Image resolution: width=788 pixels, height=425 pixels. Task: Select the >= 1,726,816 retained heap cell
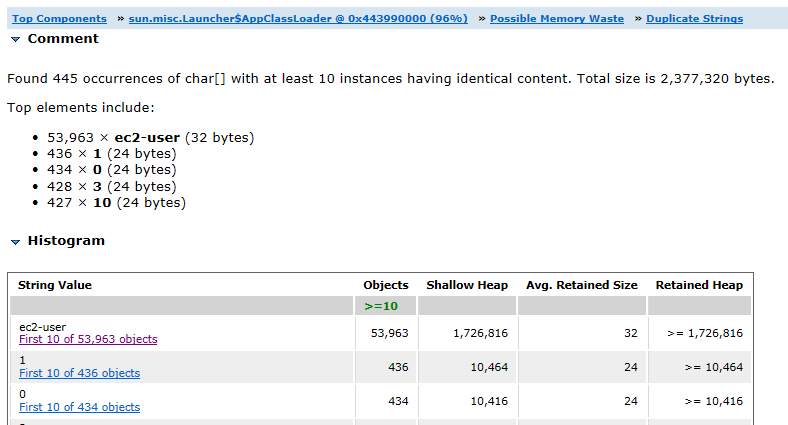tap(700, 333)
